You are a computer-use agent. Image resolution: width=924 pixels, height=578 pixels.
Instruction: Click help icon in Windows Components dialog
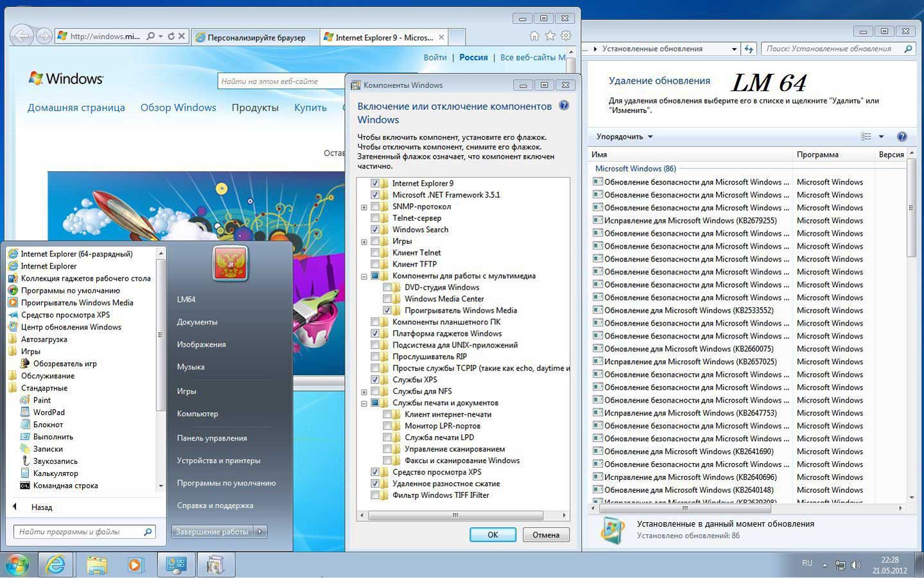pos(564,106)
